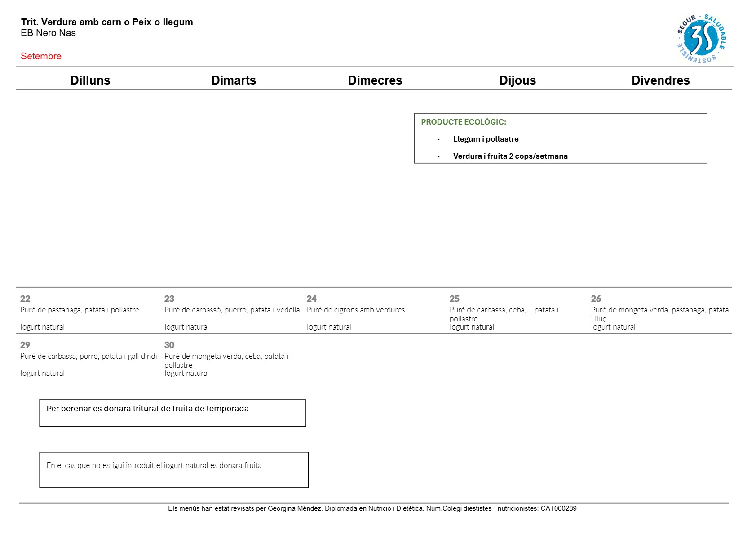This screenshot has width=756, height=535.
Task: Click 'Puré de carbassa, ceba, patata i pollastre'
Action: click(x=504, y=314)
